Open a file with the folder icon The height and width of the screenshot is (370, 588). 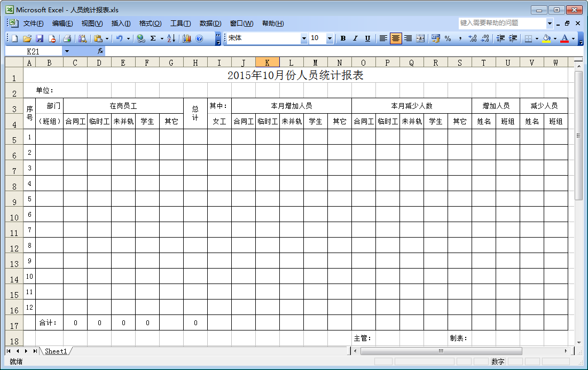point(27,38)
